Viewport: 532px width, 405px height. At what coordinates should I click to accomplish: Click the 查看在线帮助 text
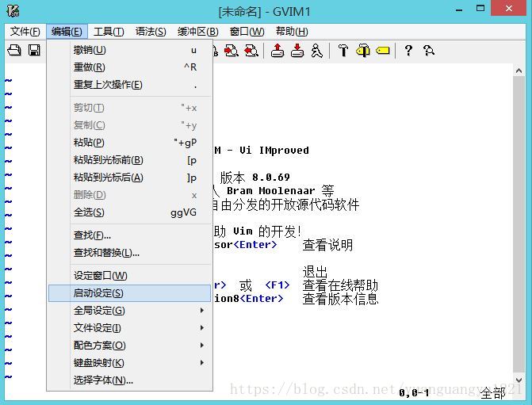click(340, 285)
